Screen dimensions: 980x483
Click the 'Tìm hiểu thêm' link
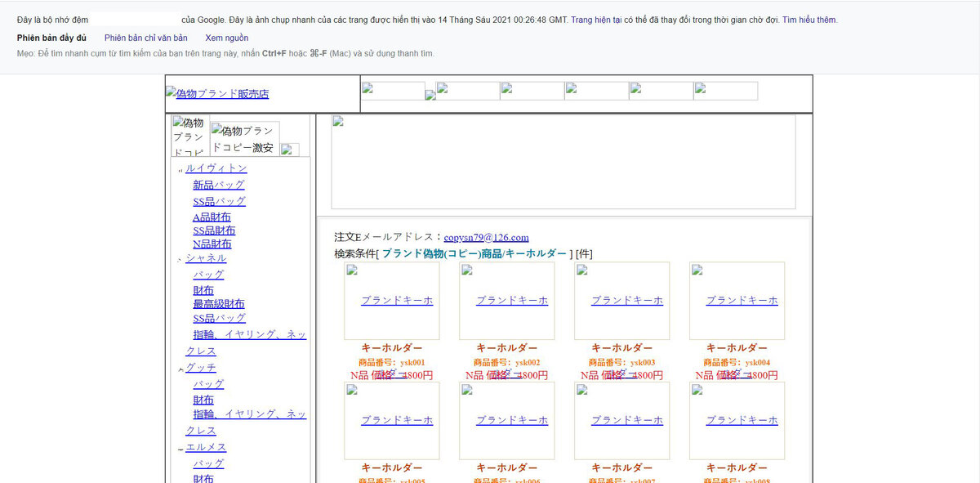809,20
